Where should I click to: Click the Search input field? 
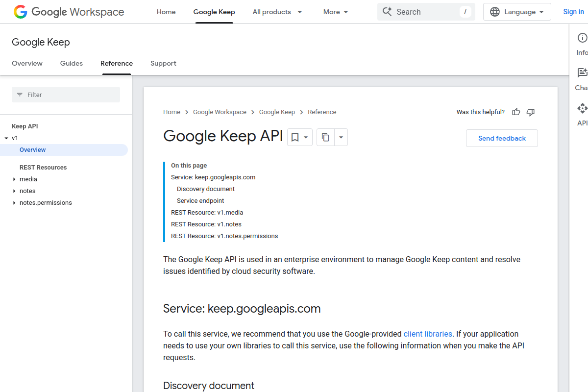click(426, 12)
